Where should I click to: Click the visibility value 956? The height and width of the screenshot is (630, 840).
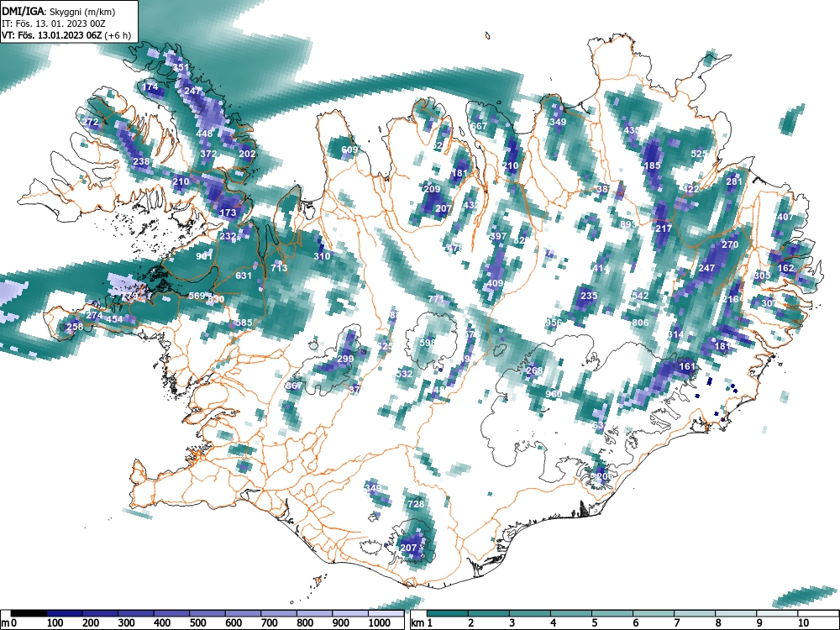click(x=554, y=323)
